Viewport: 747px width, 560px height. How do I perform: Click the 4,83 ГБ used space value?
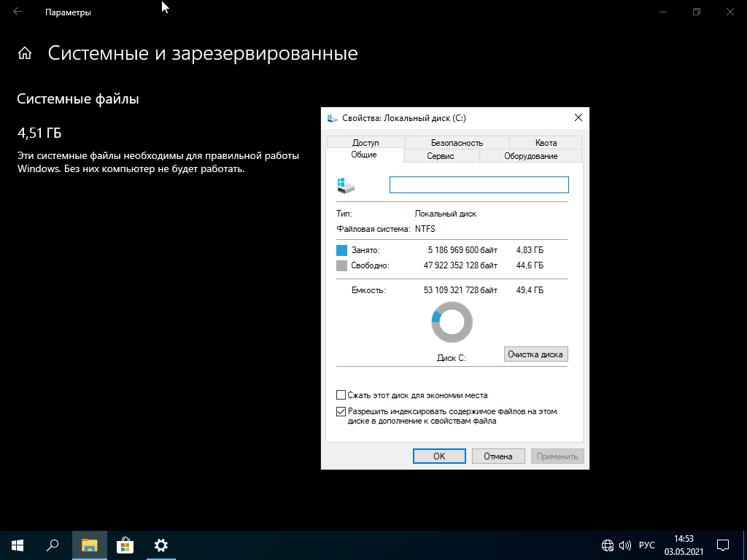pyautogui.click(x=530, y=250)
